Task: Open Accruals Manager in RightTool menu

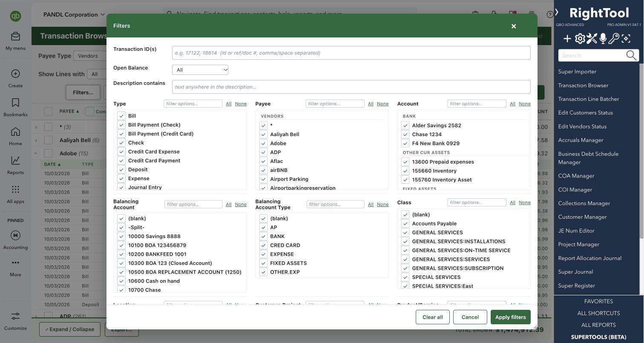Action: pos(581,140)
